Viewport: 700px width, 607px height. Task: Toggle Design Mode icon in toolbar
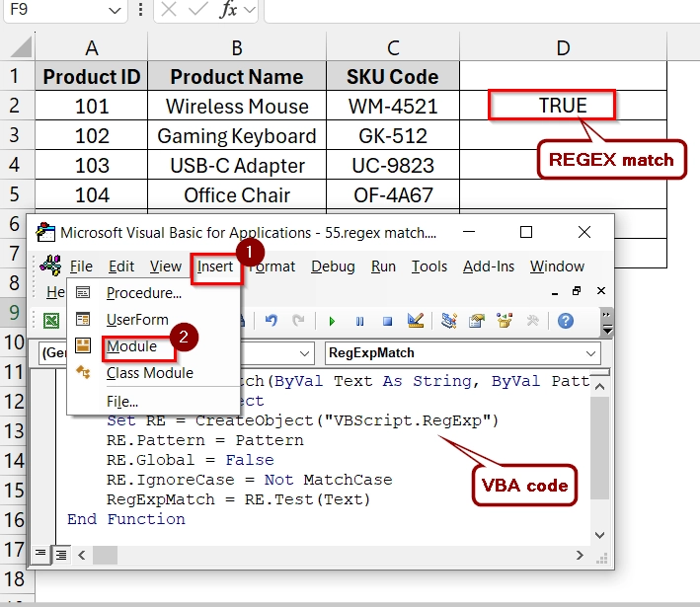tap(416, 321)
